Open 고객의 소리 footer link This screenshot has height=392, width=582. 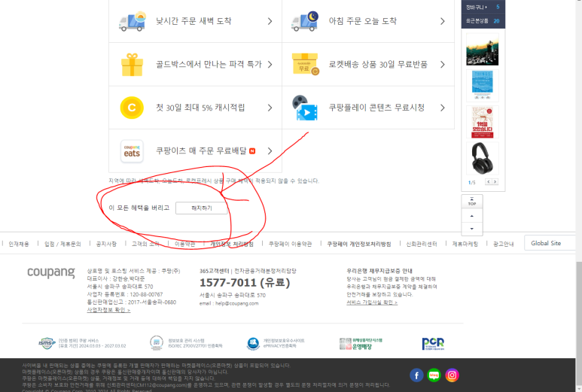click(145, 244)
